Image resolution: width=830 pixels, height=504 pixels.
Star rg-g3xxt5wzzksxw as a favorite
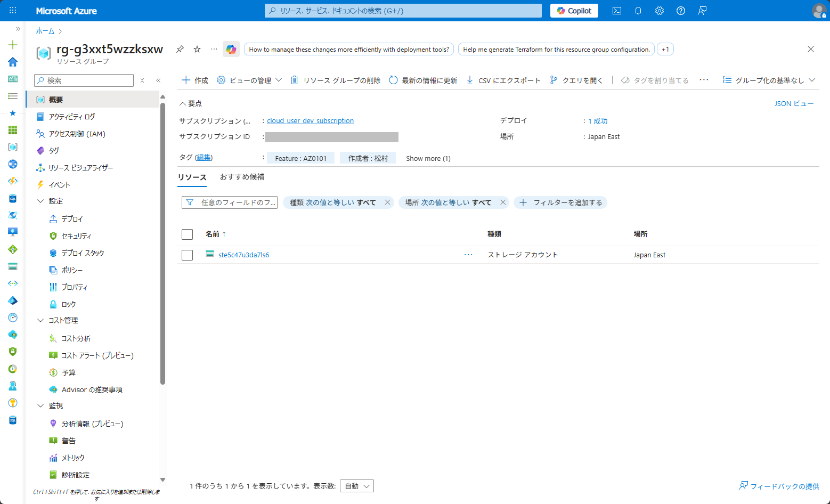point(197,49)
